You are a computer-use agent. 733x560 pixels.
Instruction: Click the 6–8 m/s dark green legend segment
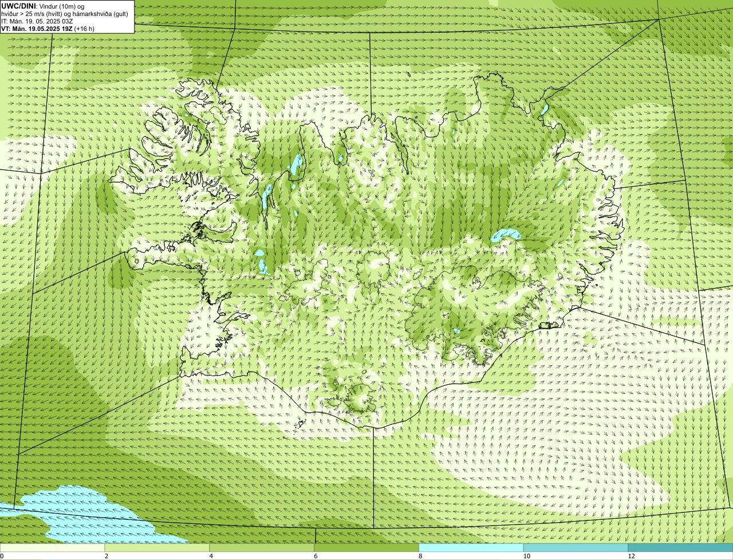367,547
